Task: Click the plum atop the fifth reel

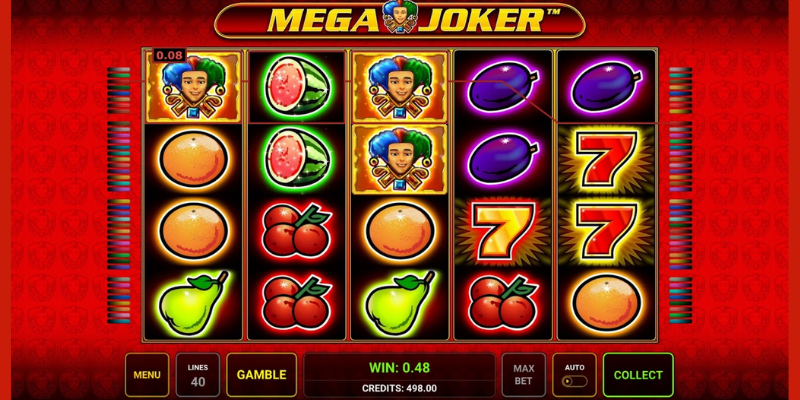Action: click(x=607, y=86)
